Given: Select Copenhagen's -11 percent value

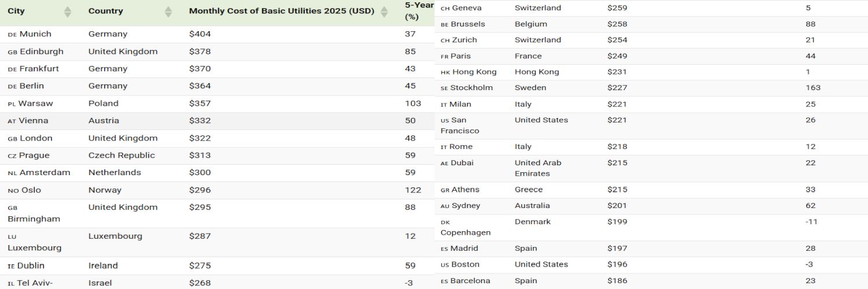Looking at the screenshot, I should pos(811,221).
